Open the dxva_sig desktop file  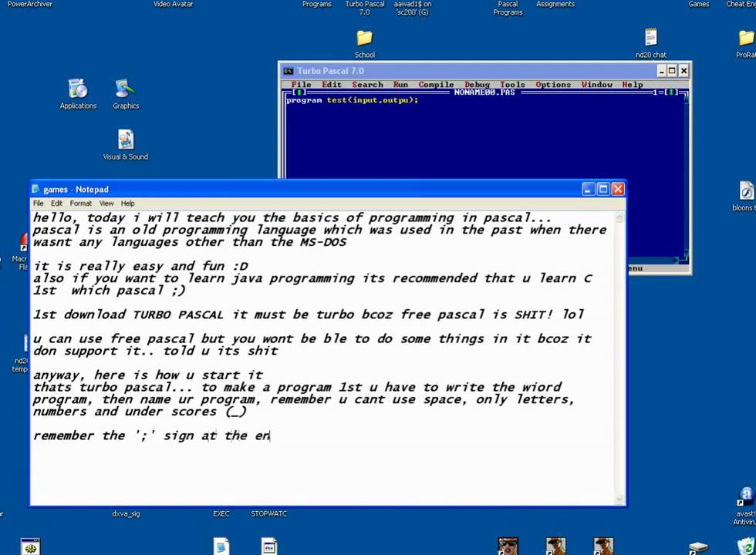point(126,513)
